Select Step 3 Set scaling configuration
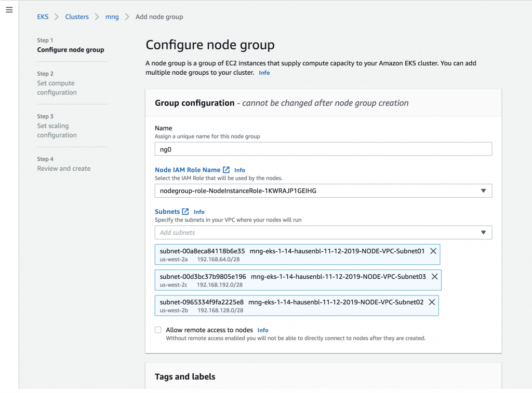Viewport: 532px width, 393px height. click(57, 130)
